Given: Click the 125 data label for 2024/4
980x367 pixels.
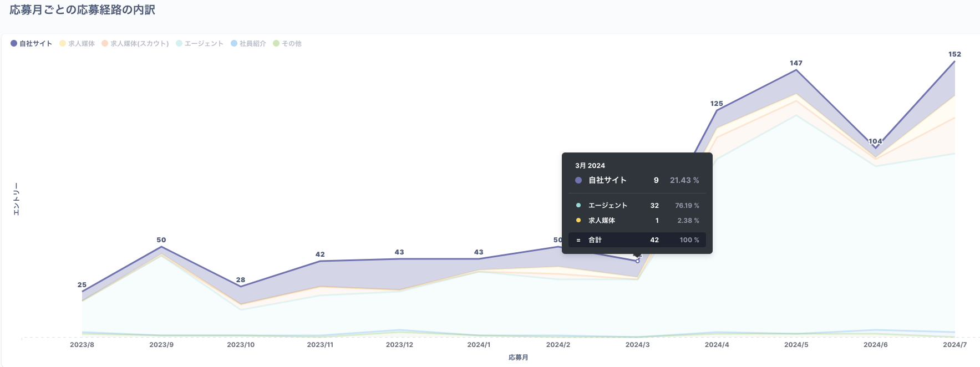Looking at the screenshot, I should (x=717, y=104).
